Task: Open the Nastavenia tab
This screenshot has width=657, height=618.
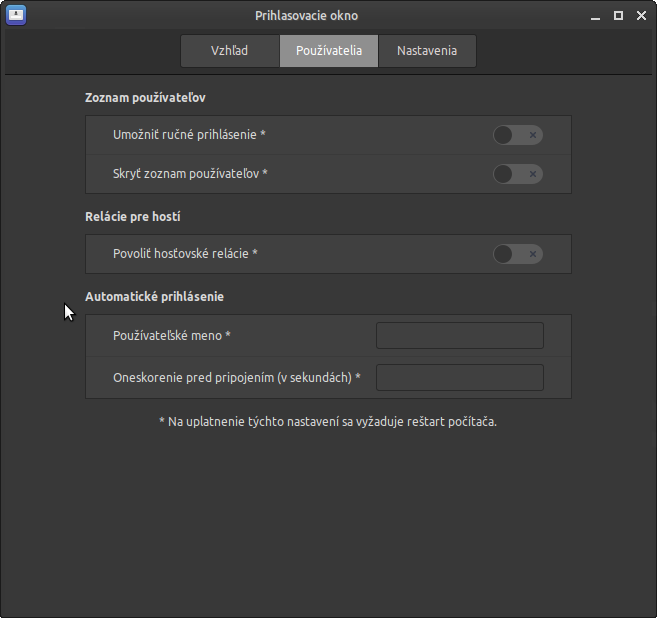Action: pyautogui.click(x=427, y=51)
